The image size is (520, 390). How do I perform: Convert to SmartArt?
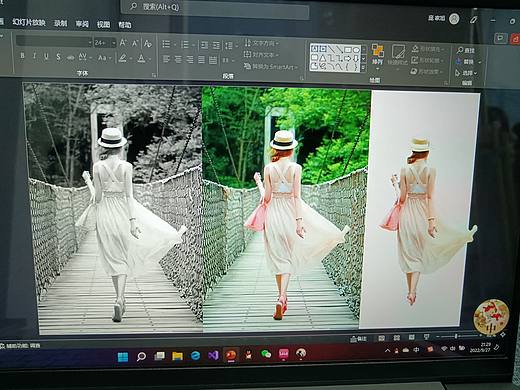pyautogui.click(x=270, y=67)
